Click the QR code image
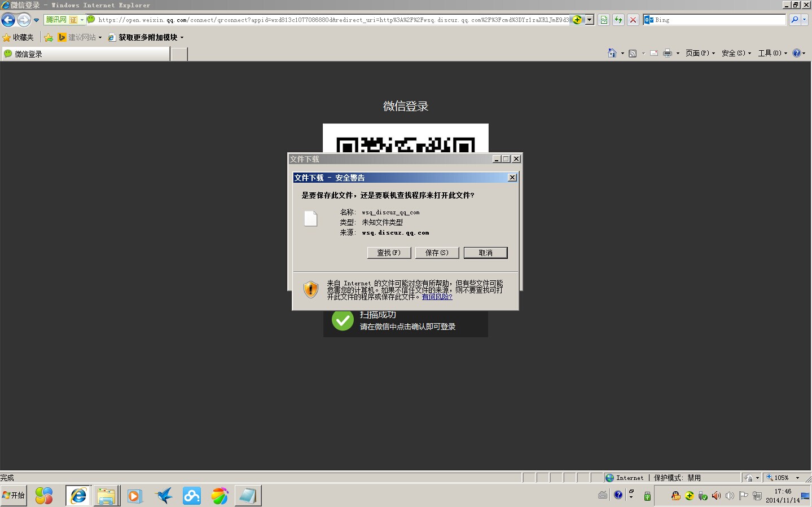 tap(405, 139)
